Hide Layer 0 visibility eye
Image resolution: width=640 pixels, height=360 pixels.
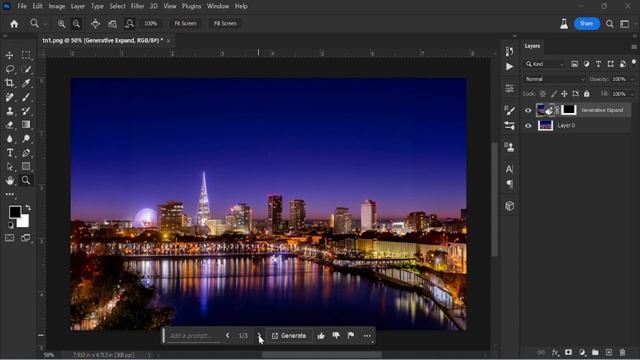528,126
